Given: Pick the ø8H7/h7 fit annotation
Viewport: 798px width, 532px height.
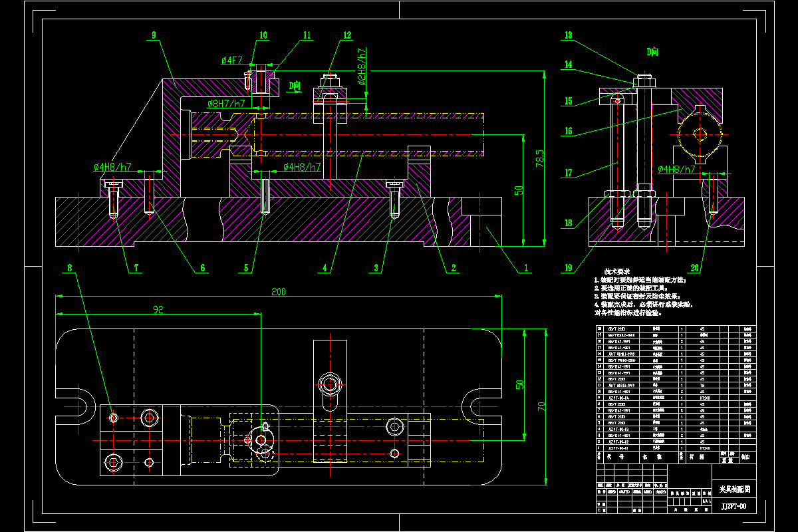Looking at the screenshot, I should point(225,104).
